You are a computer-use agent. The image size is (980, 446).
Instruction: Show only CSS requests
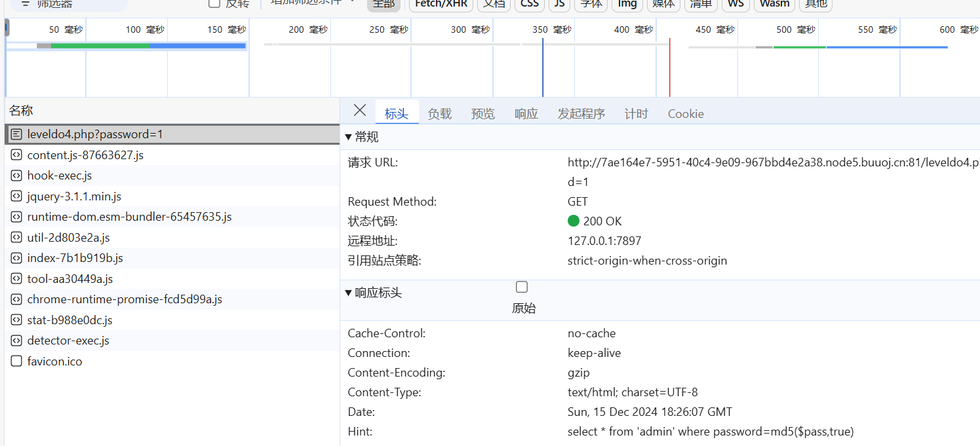pyautogui.click(x=529, y=4)
